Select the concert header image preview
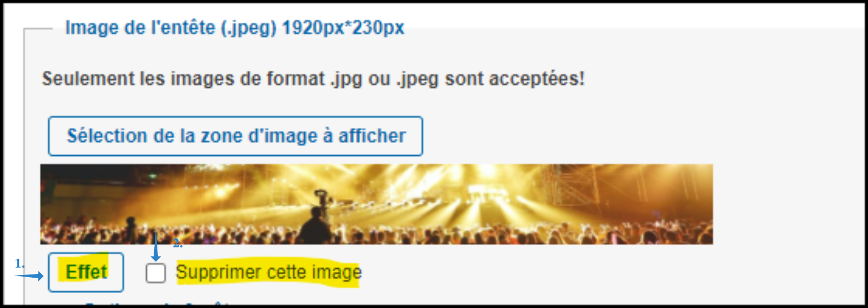868x308 pixels. [377, 204]
